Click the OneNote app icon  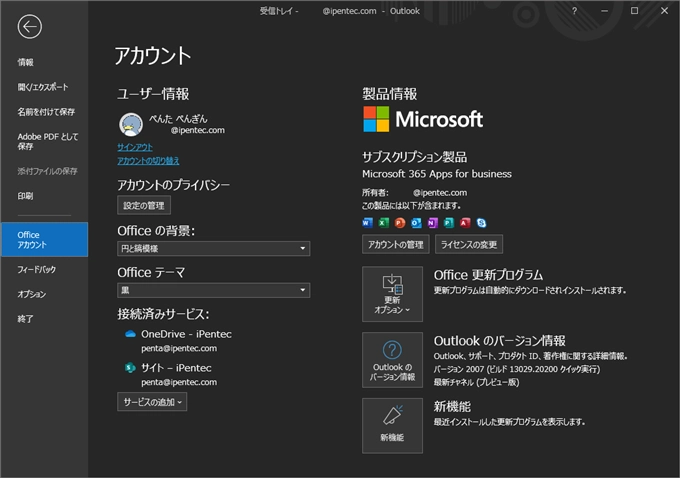coord(432,223)
